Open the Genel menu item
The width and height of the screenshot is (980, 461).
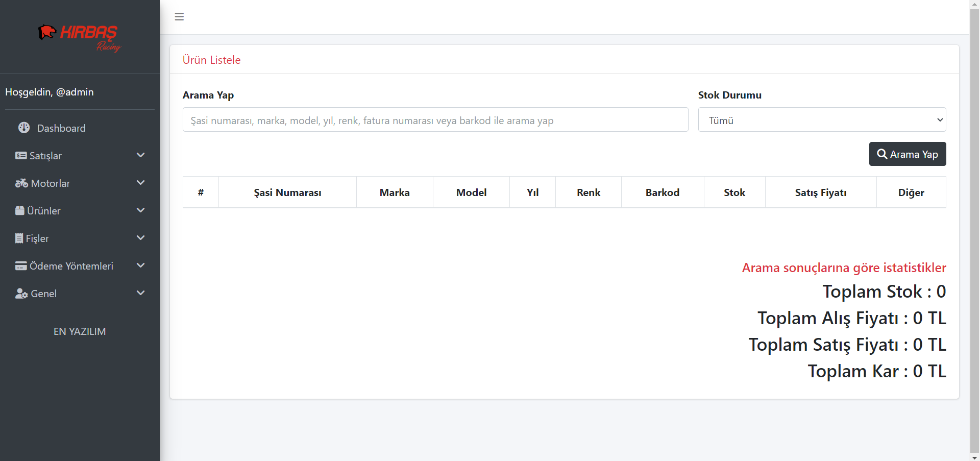tap(44, 294)
